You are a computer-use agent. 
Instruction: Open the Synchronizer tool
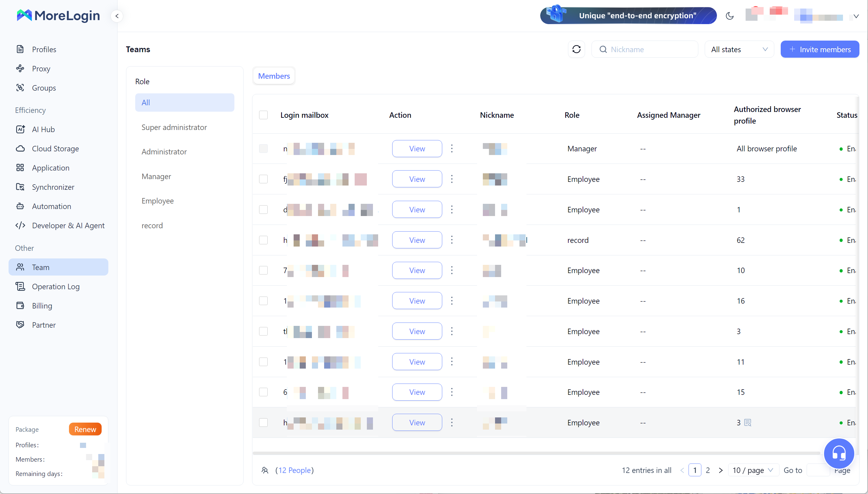click(x=53, y=187)
